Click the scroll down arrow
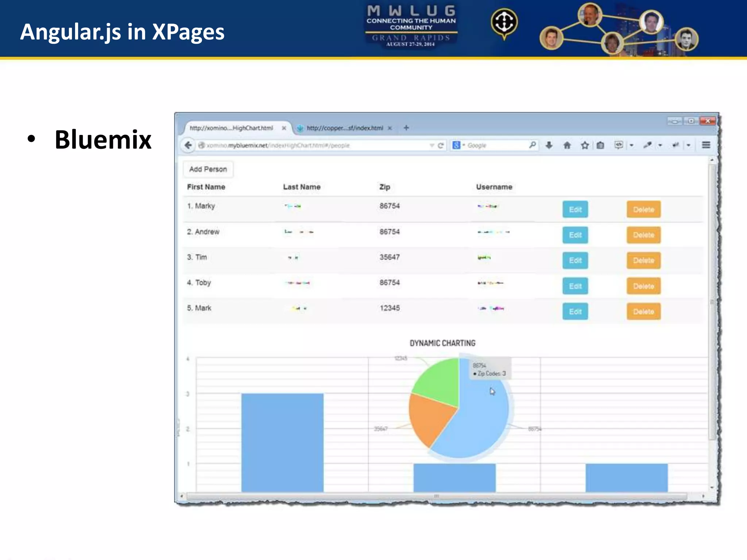This screenshot has height=560, width=747. click(712, 487)
